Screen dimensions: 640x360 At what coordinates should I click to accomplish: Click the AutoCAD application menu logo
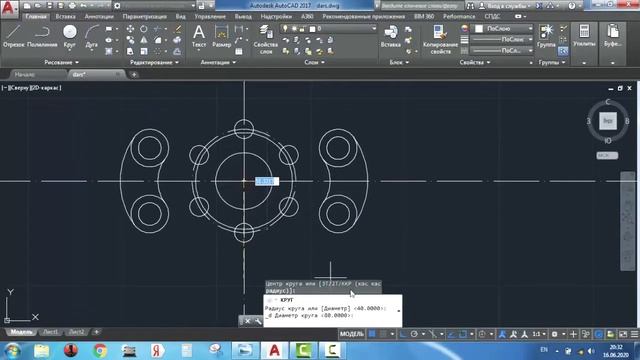(x=9, y=8)
